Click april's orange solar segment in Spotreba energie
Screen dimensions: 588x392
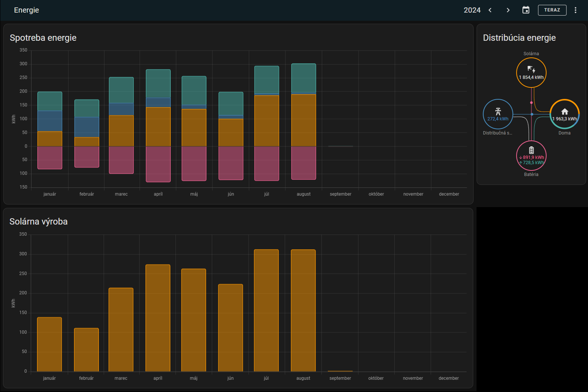(158, 127)
